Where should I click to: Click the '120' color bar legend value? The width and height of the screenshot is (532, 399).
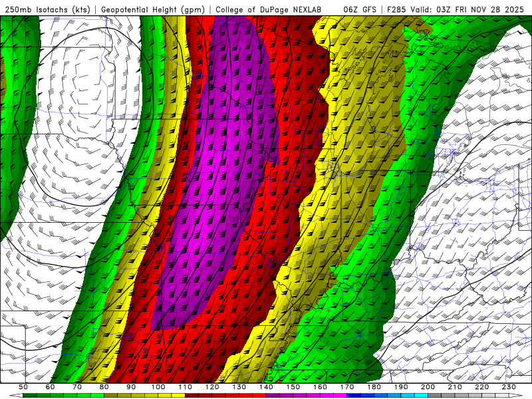(x=212, y=387)
